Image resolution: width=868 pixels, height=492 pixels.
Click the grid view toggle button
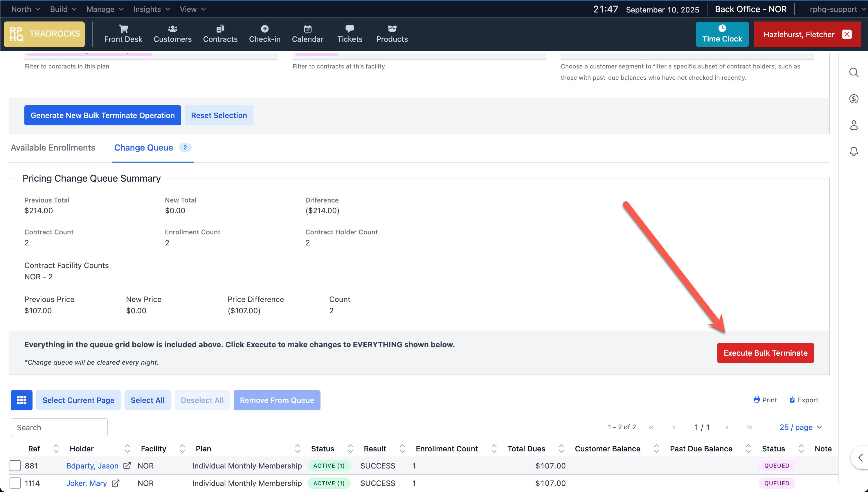click(22, 400)
